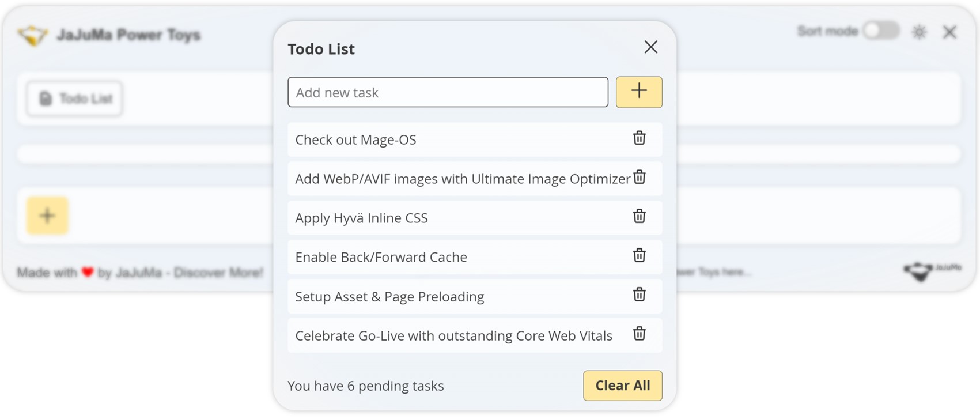Delete the Check out Mage-OS task
This screenshot has width=980, height=419.
[639, 138]
